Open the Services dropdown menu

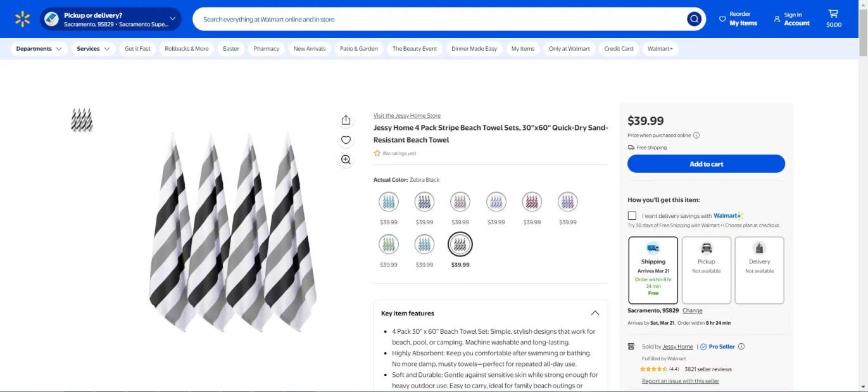(x=93, y=49)
